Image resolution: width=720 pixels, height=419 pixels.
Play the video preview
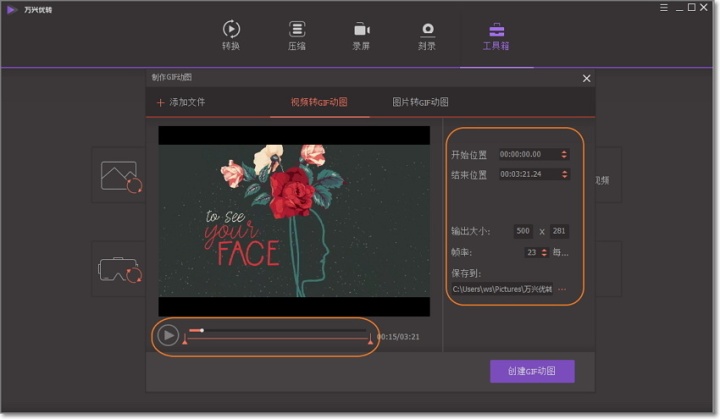click(x=168, y=335)
